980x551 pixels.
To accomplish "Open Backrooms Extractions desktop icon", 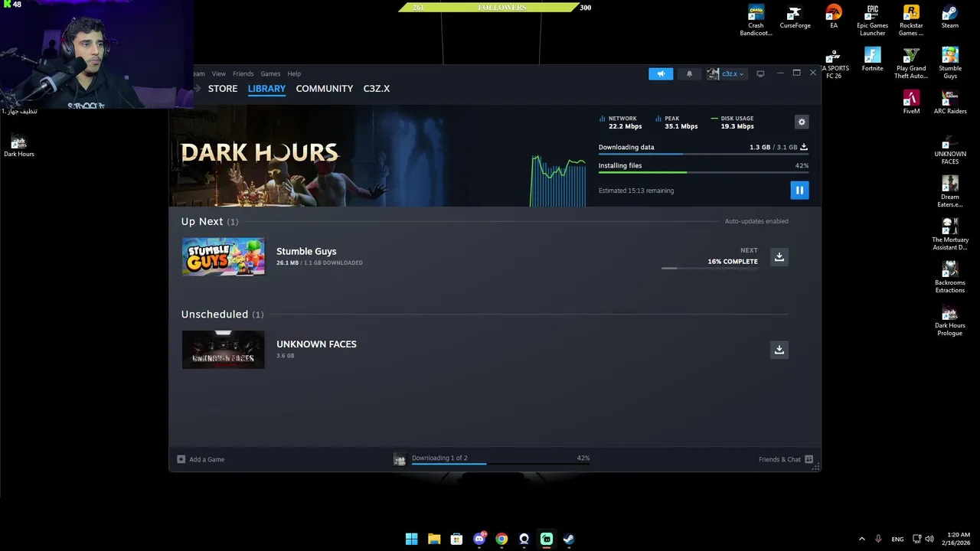I will pyautogui.click(x=950, y=278).
